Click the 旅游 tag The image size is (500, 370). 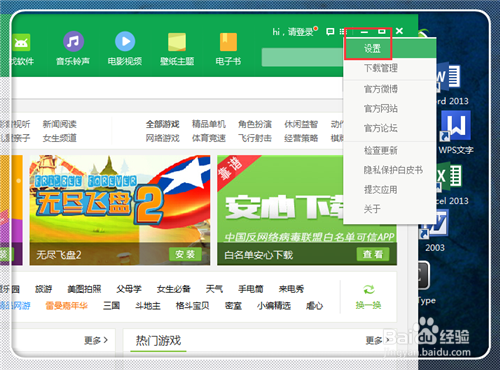pyautogui.click(x=44, y=289)
